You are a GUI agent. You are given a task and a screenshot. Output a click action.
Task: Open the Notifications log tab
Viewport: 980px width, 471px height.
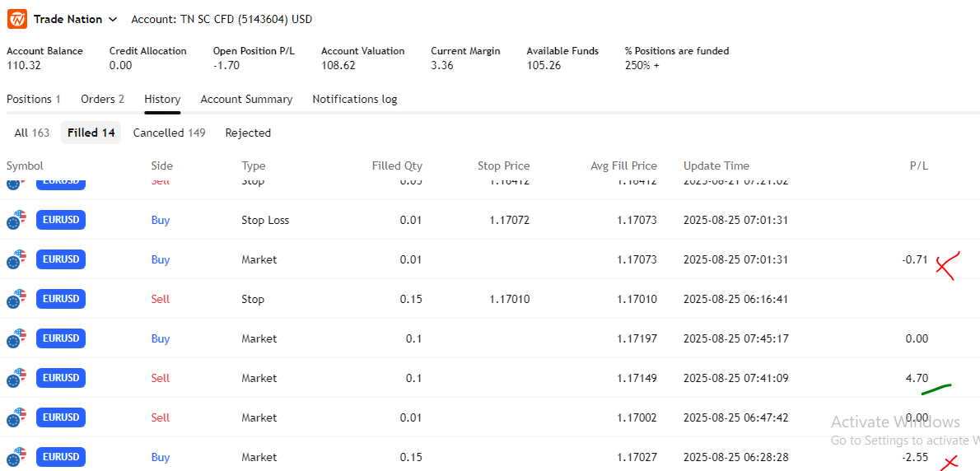(354, 99)
